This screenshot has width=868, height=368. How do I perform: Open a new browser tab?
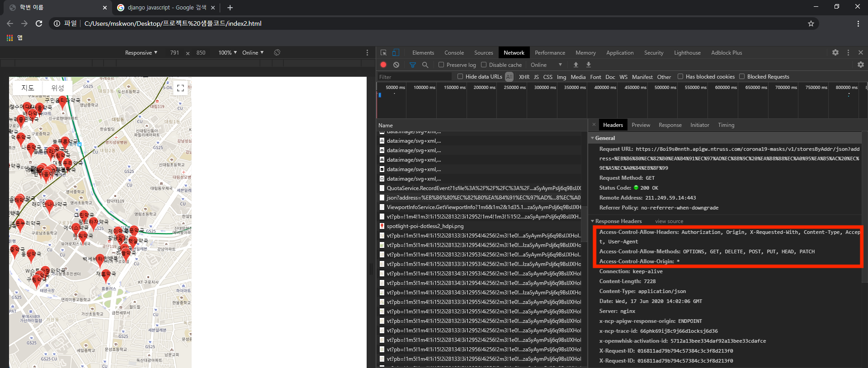coord(230,7)
